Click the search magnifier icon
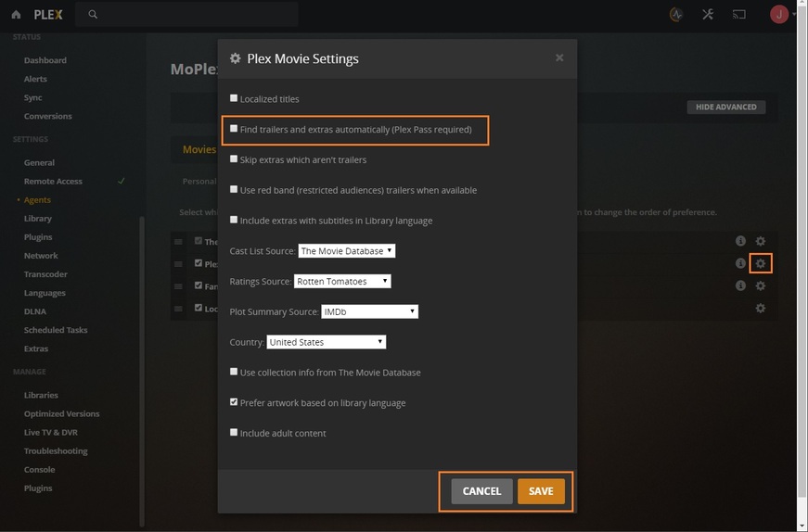The width and height of the screenshot is (808, 532). pyautogui.click(x=93, y=15)
